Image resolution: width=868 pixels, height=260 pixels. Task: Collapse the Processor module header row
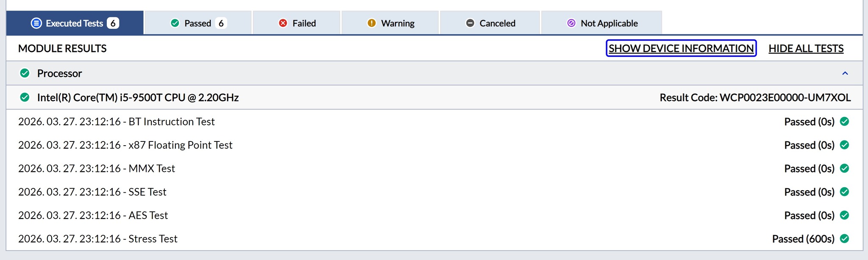click(424, 73)
